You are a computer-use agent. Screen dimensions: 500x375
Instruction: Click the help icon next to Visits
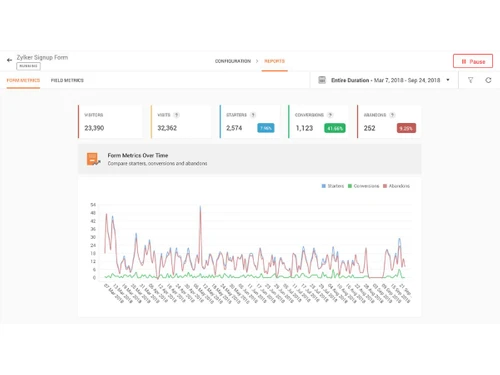click(176, 115)
